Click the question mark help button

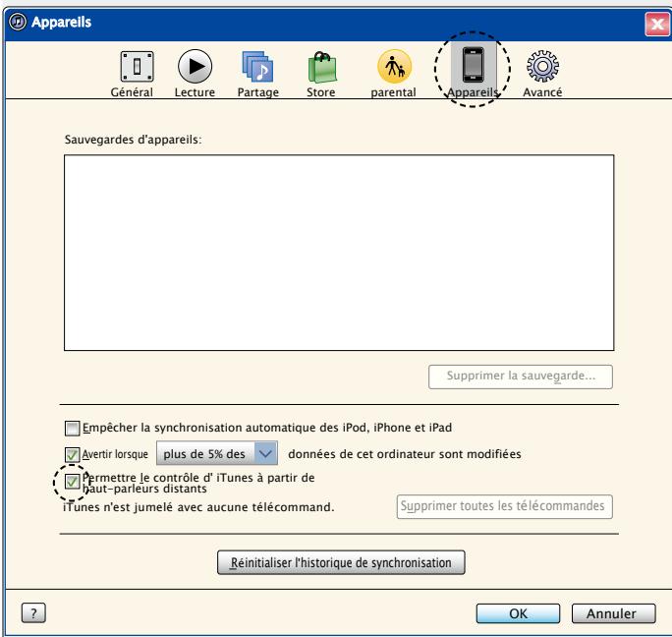(34, 612)
